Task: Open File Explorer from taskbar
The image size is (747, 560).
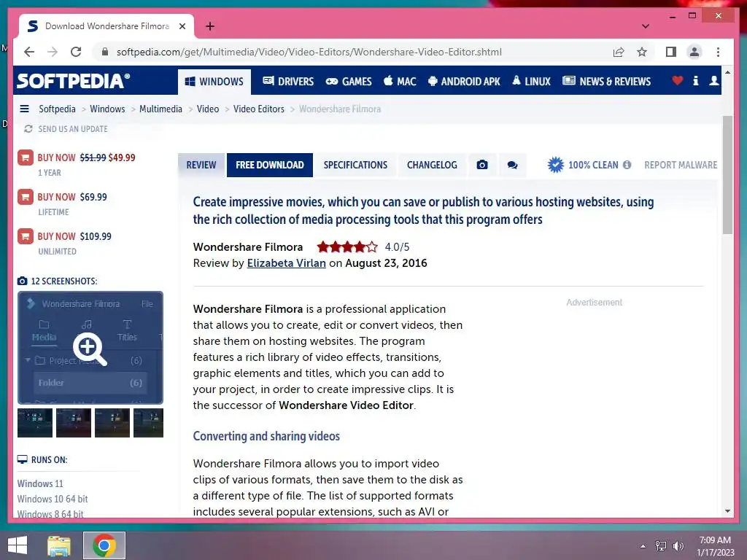Action: point(59,545)
